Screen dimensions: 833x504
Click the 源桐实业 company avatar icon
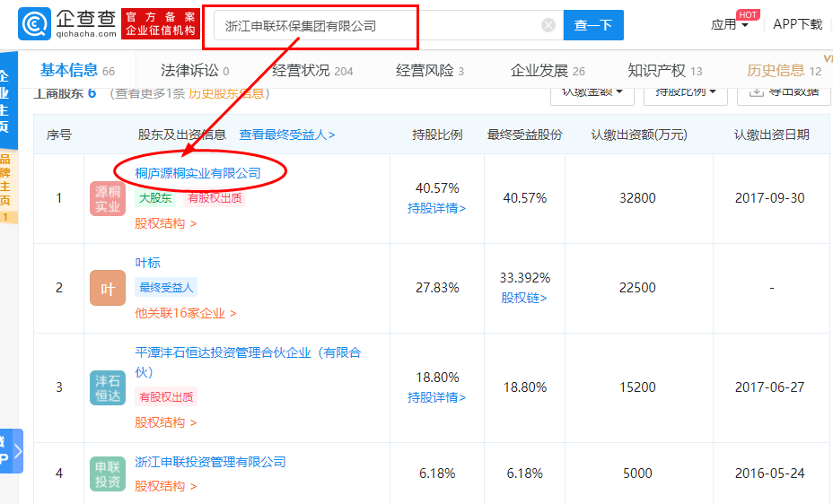tap(108, 198)
